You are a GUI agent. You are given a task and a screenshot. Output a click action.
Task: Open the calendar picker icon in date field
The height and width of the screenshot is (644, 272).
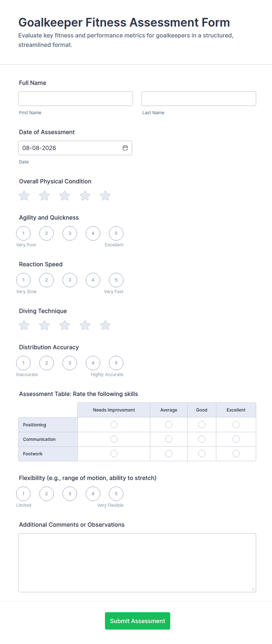[x=125, y=148]
